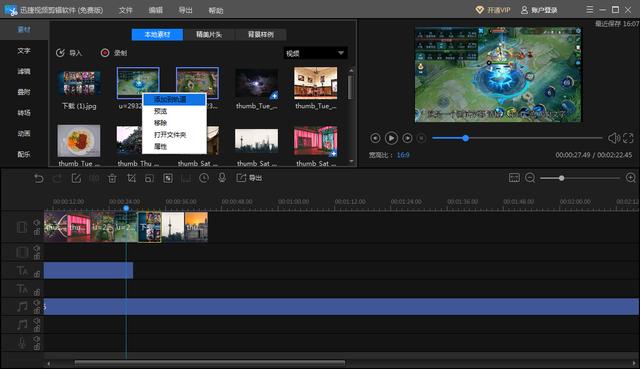The height and width of the screenshot is (369, 640).
Task: Open the 素材 media sidebar panel
Action: pos(24,29)
